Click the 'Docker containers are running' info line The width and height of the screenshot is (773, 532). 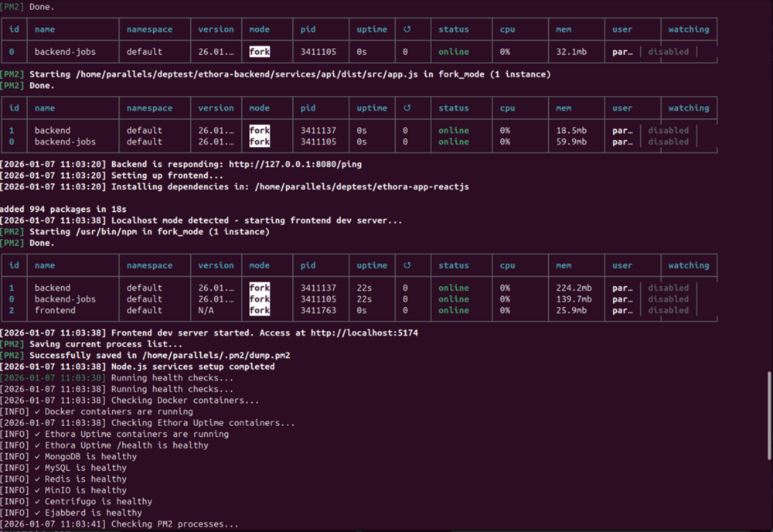(97, 411)
